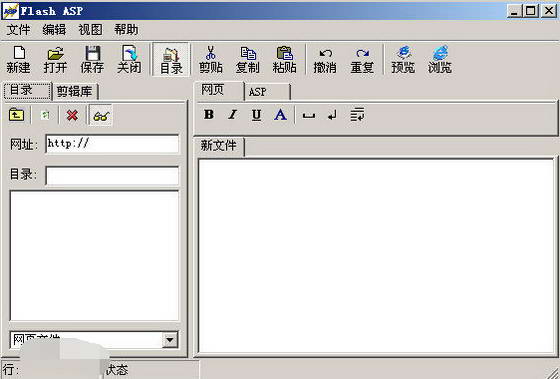Save using the 保存 floppy icon
Image resolution: width=560 pixels, height=379 pixels.
(x=92, y=59)
